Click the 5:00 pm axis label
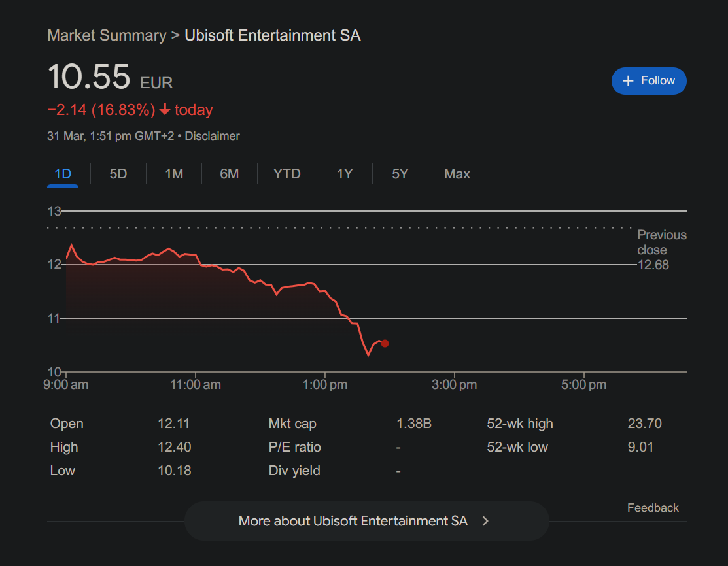 click(583, 384)
